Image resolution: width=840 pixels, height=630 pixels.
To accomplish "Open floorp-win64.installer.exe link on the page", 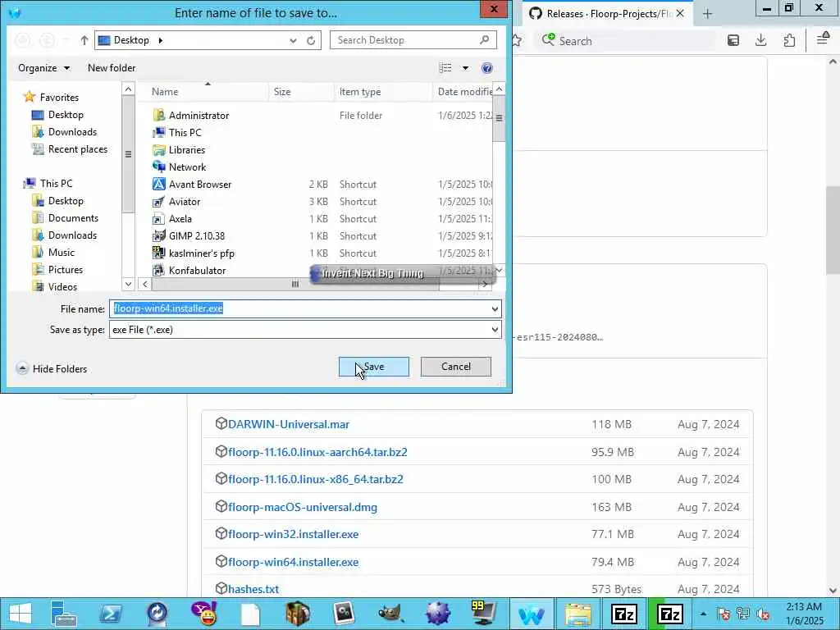I will 293,562.
